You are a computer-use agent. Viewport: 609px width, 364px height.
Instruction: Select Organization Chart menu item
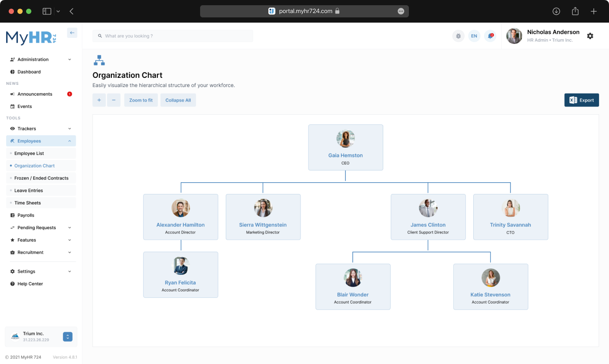tap(41, 166)
